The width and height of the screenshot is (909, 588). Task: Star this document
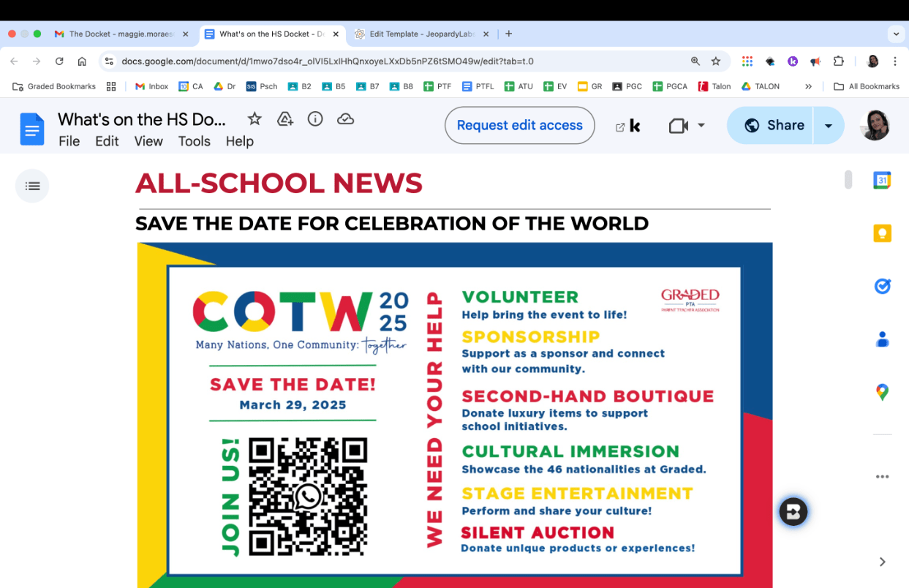point(254,118)
